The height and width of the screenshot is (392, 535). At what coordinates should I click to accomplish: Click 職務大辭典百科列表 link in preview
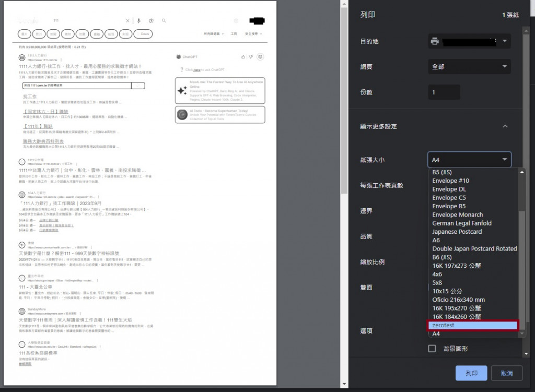[x=43, y=141]
